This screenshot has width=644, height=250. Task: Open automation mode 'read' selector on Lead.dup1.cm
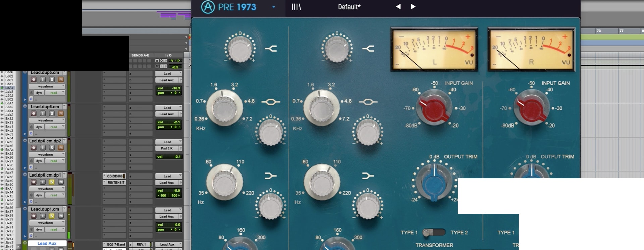[55, 229]
